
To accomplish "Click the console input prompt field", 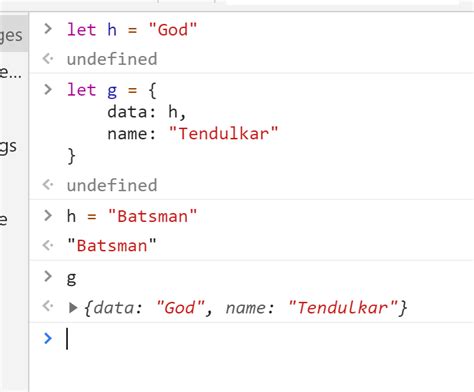I will point(252,339).
